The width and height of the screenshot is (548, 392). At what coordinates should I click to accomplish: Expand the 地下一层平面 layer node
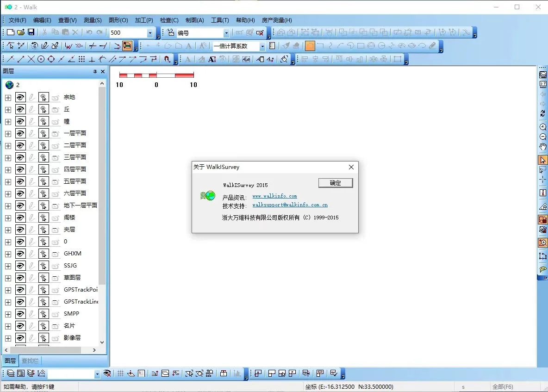point(8,206)
